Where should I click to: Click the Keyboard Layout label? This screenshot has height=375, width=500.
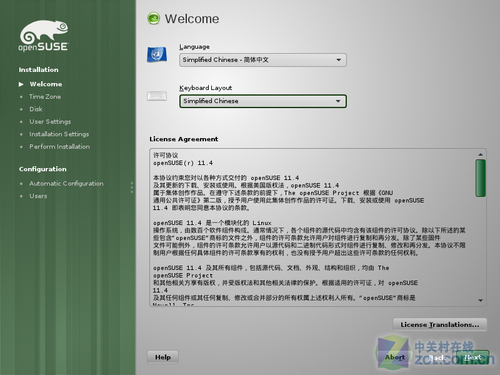coord(206,88)
